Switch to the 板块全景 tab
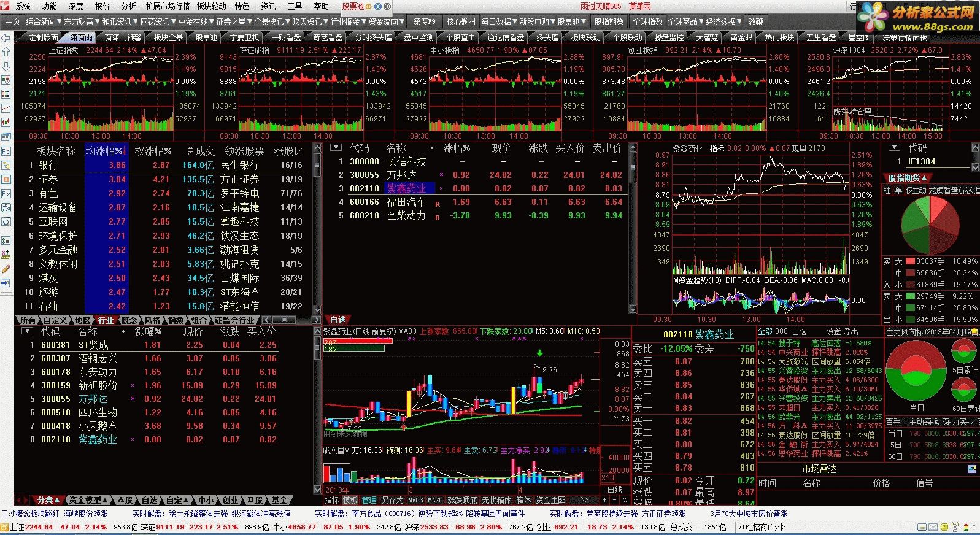980x535 pixels. point(168,37)
